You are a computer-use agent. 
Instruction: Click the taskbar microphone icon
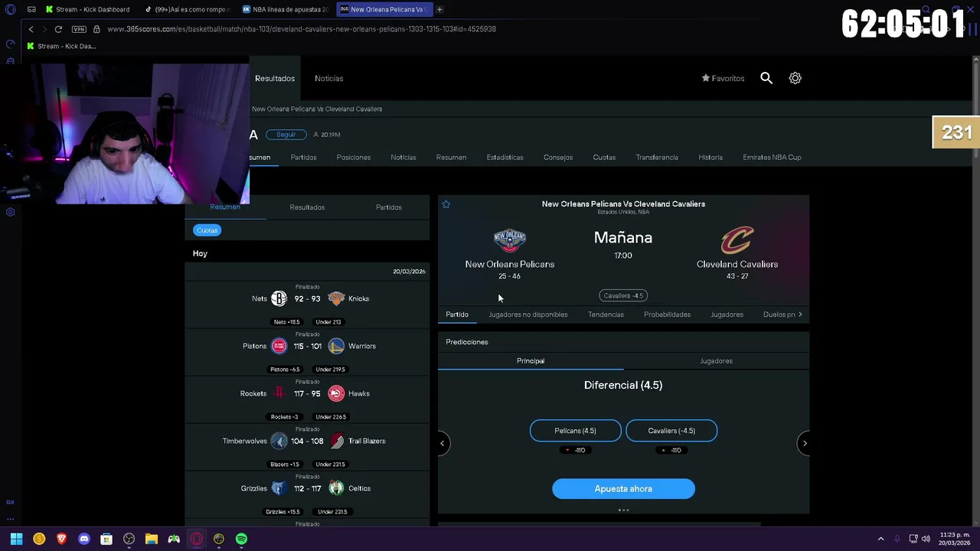pos(897,539)
